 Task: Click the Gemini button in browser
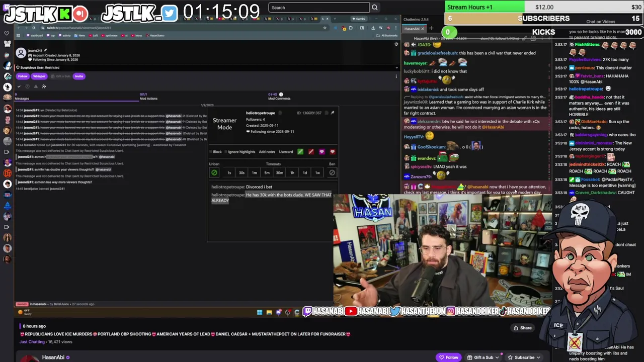[359, 19]
